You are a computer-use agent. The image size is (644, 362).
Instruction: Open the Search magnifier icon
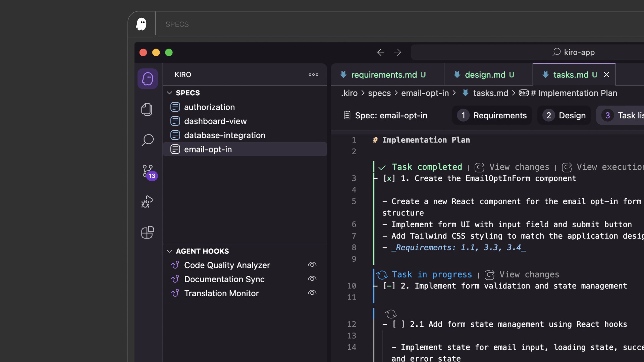pyautogui.click(x=147, y=140)
